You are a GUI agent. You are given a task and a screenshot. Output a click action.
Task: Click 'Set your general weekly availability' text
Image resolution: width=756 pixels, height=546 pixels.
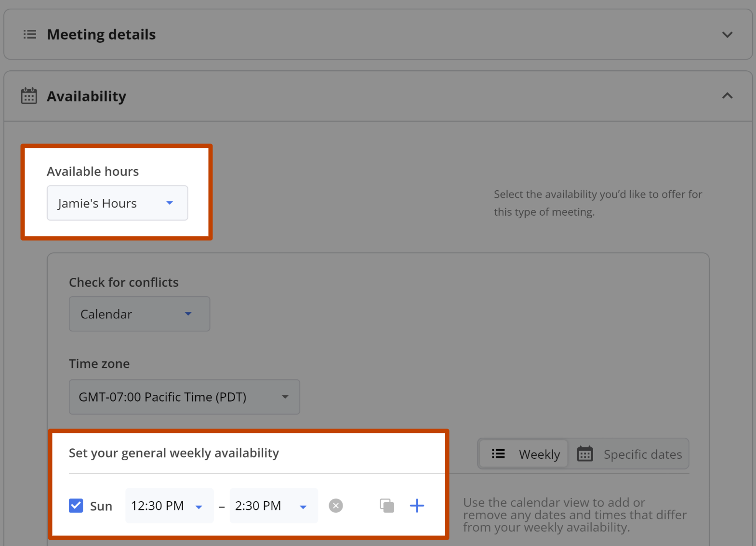(x=174, y=453)
